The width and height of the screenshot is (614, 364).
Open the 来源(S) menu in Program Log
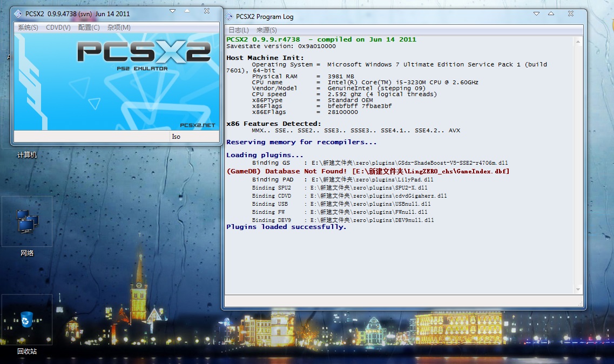pyautogui.click(x=267, y=30)
